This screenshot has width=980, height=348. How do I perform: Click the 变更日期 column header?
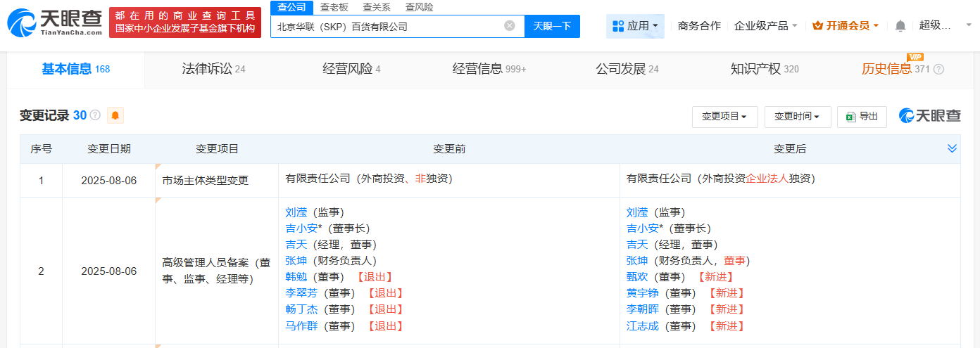[109, 149]
